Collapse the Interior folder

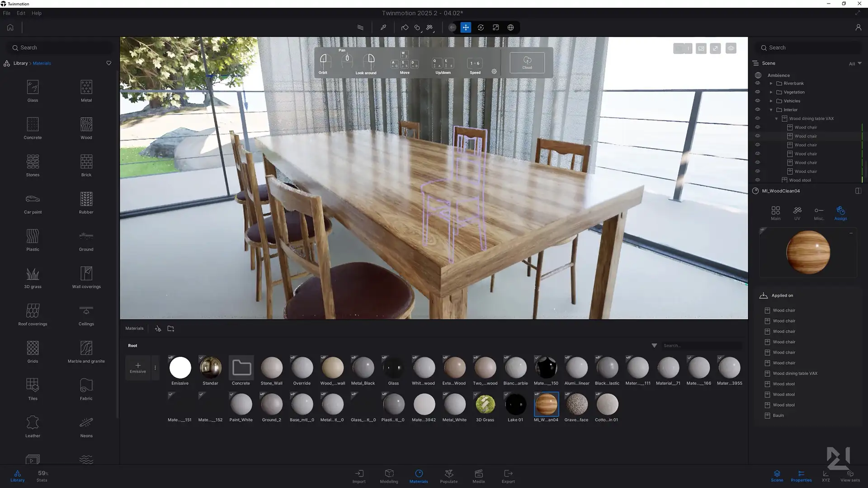point(771,110)
